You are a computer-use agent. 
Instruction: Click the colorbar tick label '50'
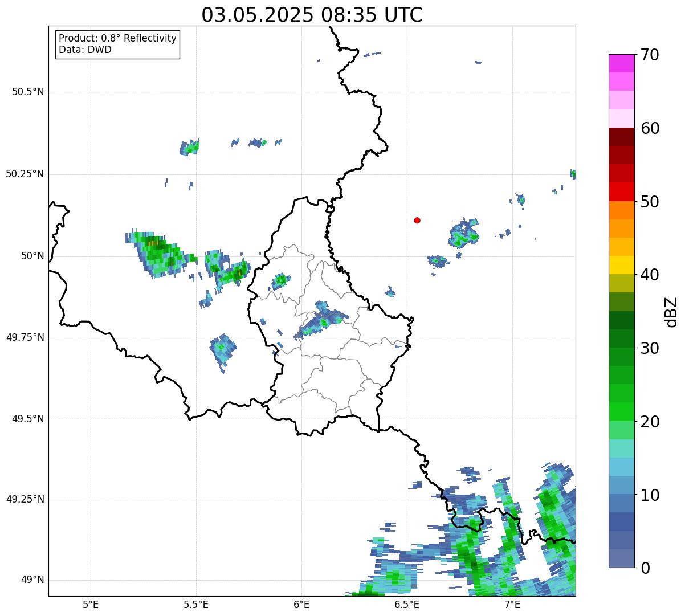(x=650, y=202)
